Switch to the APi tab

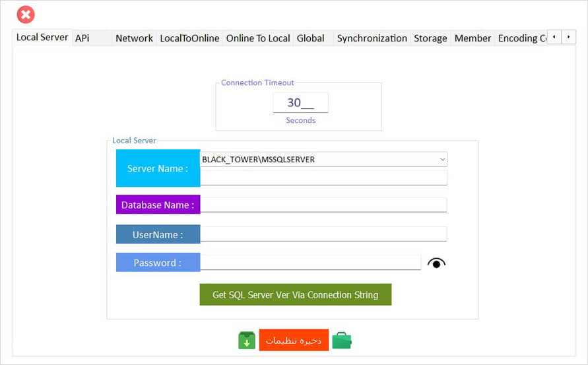82,38
